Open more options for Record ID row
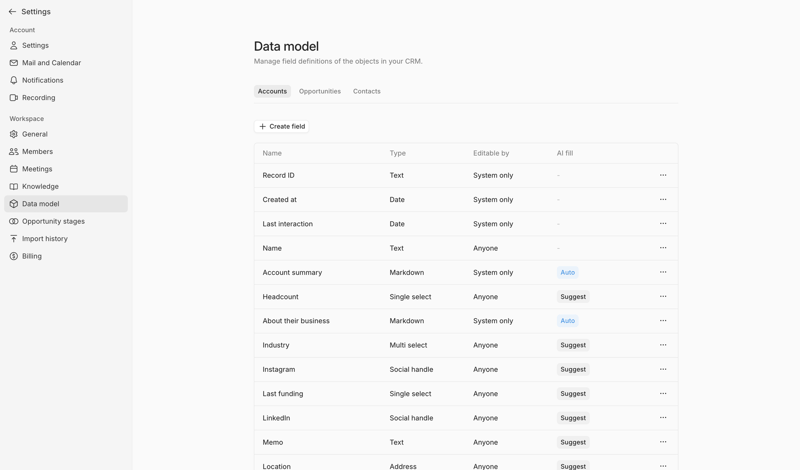The height and width of the screenshot is (470, 800). (663, 176)
